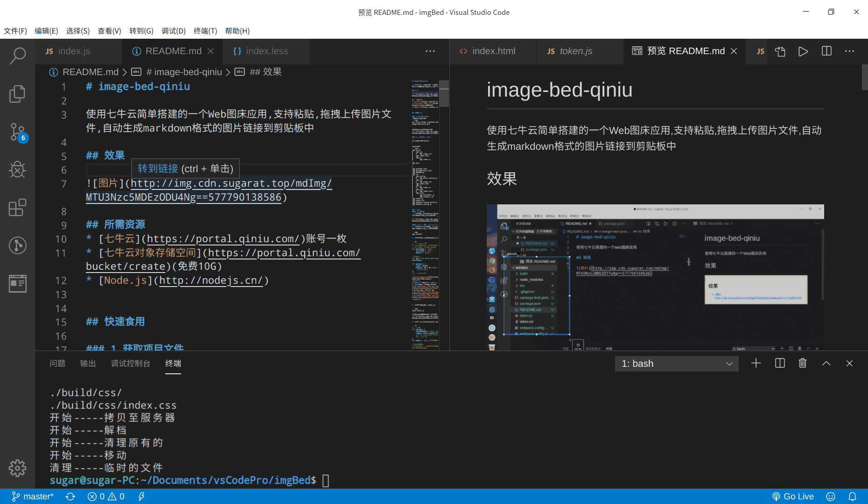Image resolution: width=868 pixels, height=504 pixels.
Task: Click the master* git branch indicator
Action: [x=33, y=497]
